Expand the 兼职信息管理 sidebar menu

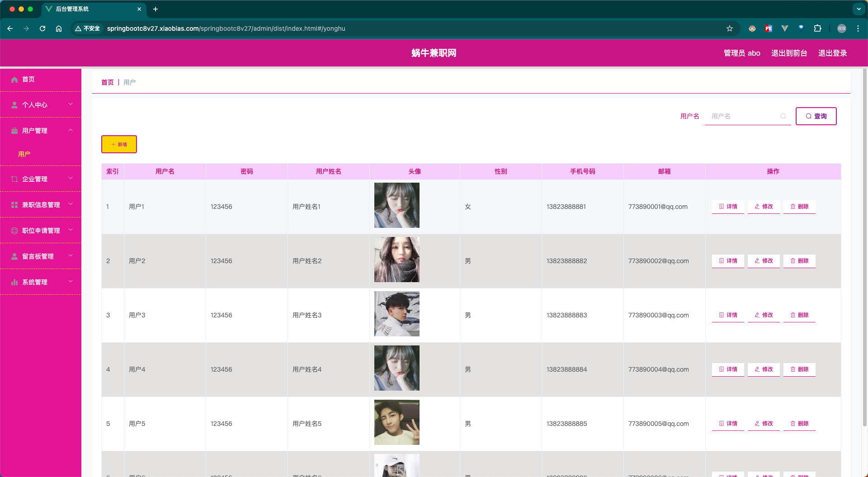coord(41,205)
